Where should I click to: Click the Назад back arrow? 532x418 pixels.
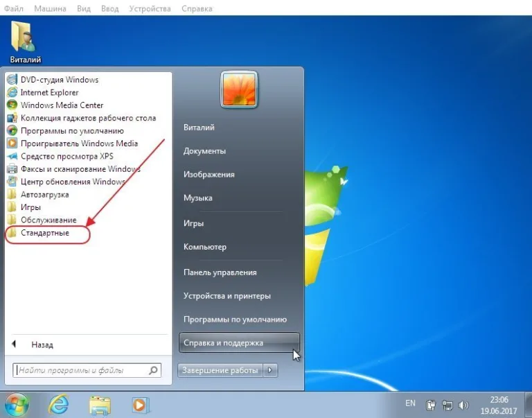coord(14,345)
